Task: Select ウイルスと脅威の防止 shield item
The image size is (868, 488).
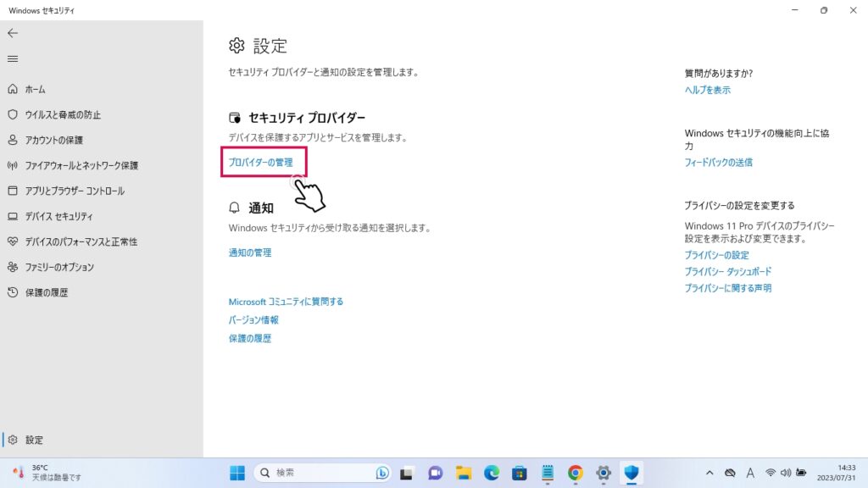Action: (63, 114)
